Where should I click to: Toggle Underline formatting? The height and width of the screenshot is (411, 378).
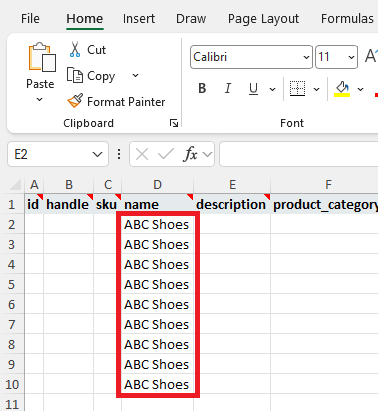pos(253,89)
